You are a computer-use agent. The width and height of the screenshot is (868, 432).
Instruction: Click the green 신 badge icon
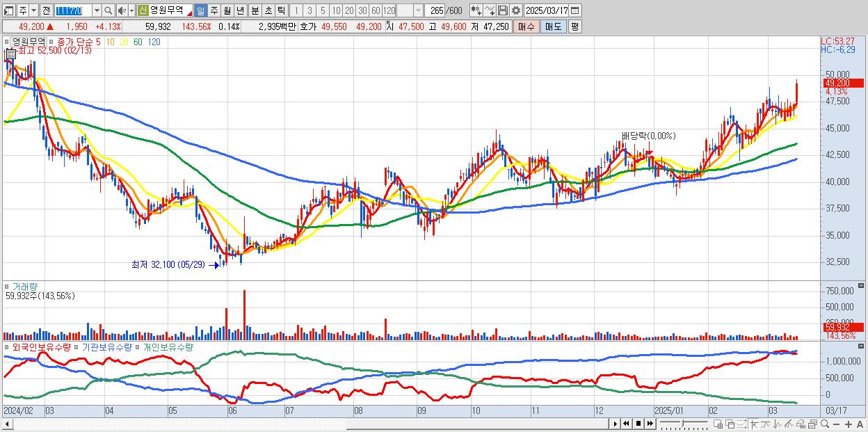click(x=143, y=10)
